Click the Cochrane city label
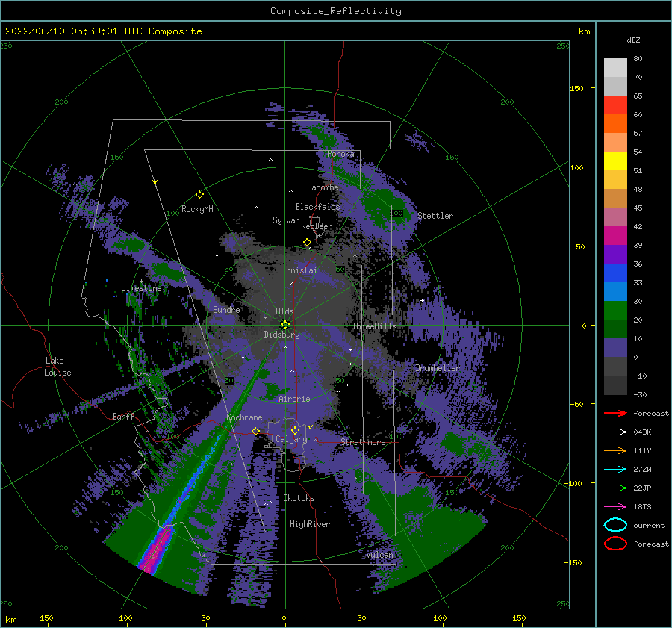This screenshot has height=628, width=672. [x=244, y=417]
